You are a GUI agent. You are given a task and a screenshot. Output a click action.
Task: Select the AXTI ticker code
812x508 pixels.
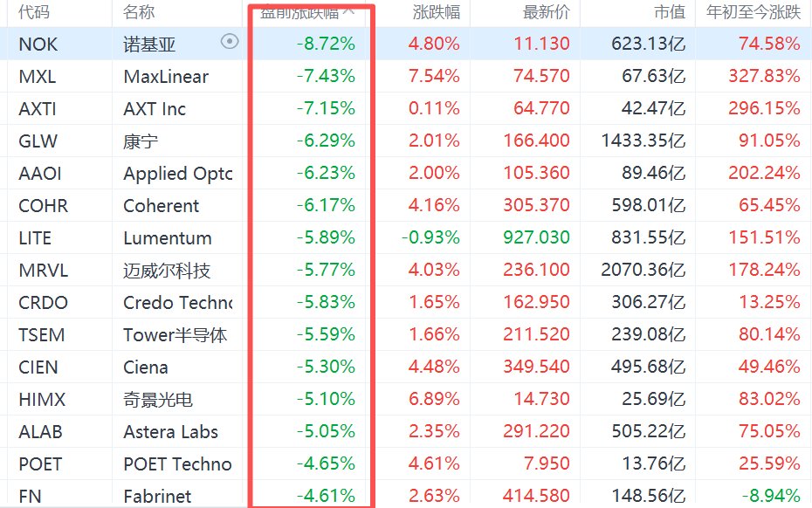pos(38,109)
